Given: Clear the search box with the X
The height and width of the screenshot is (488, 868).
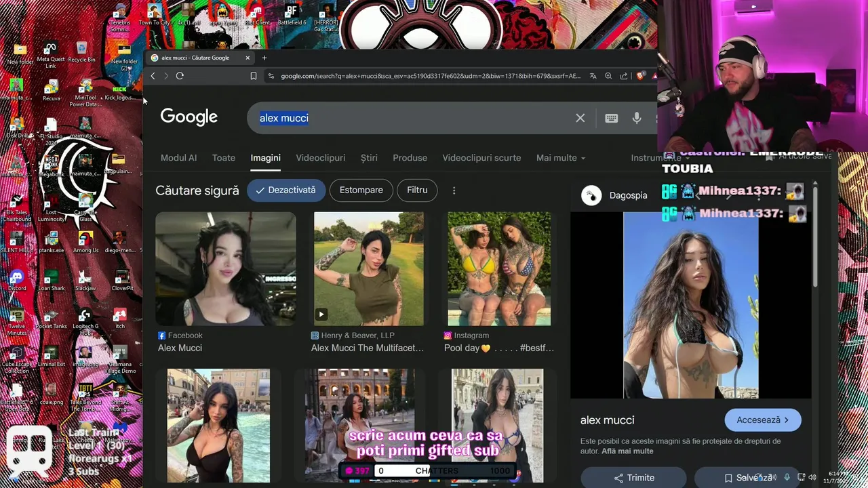Looking at the screenshot, I should click(x=580, y=118).
